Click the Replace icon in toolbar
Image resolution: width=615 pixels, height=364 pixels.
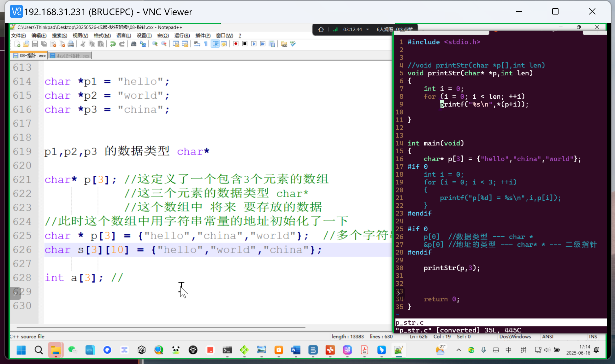tap(143, 44)
